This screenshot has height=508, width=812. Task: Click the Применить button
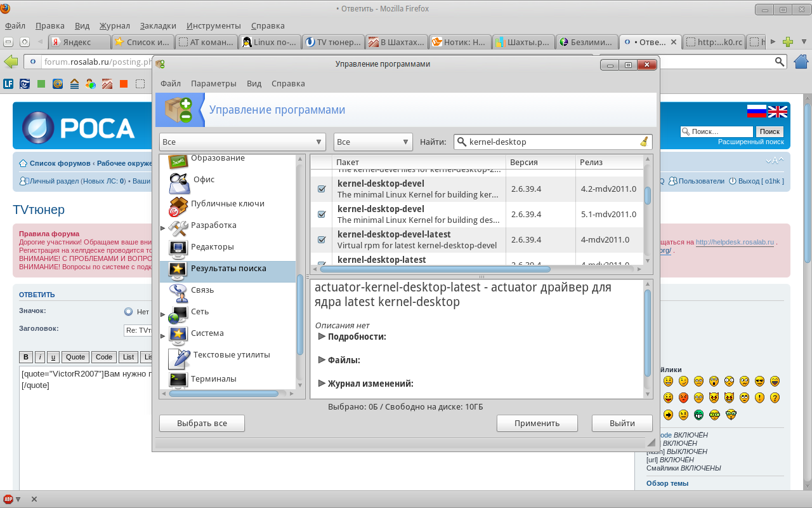[x=537, y=423]
